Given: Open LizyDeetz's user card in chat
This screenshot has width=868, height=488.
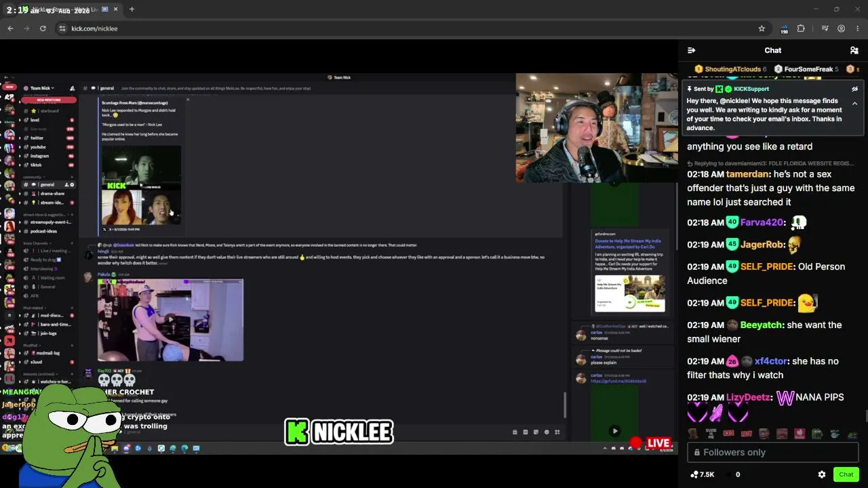Looking at the screenshot, I should [749, 397].
